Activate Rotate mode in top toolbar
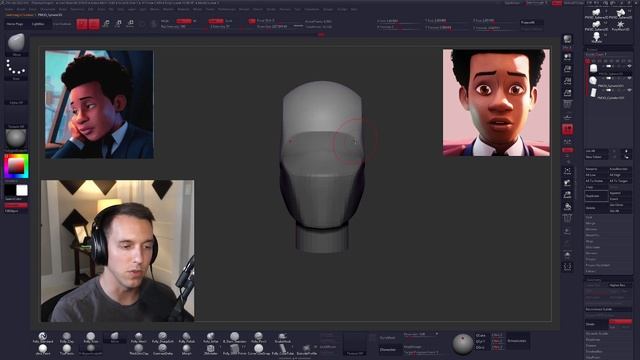The image size is (640, 360). pos(131,24)
